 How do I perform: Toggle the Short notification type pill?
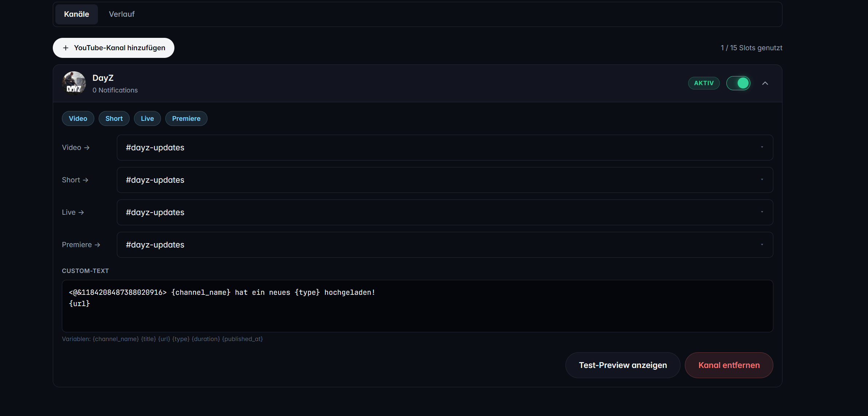[114, 118]
